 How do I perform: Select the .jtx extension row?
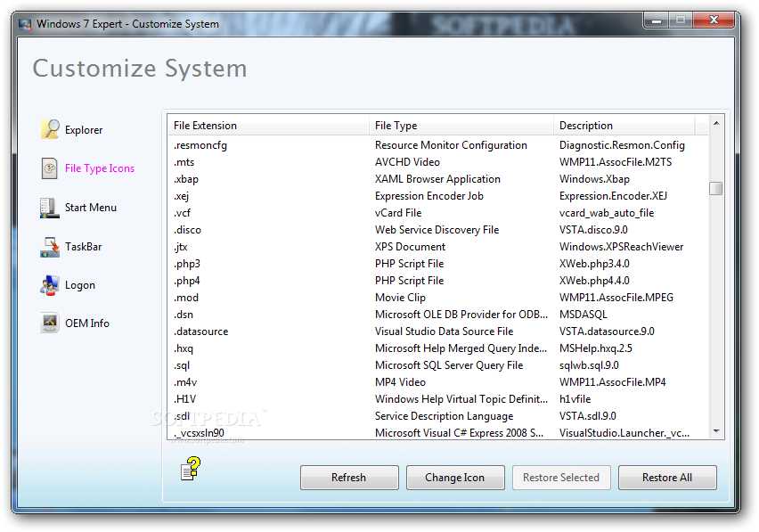(437, 247)
